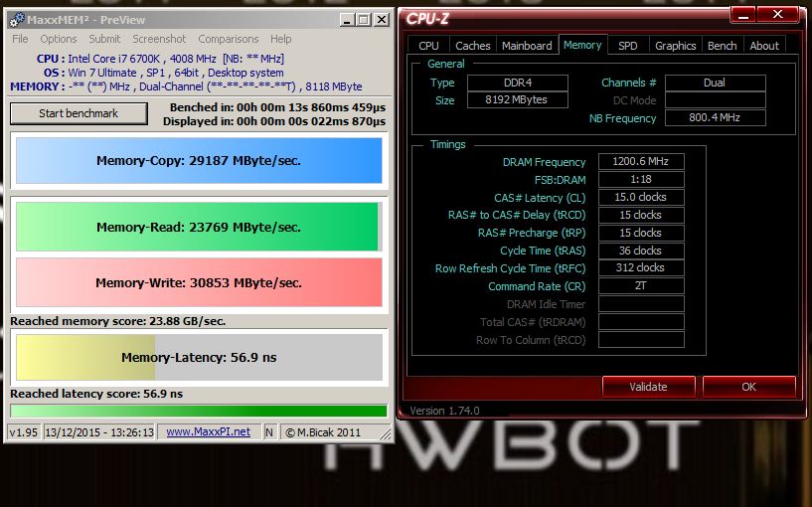The image size is (812, 507).
Task: Click the Reached latency score text
Action: (x=96, y=394)
